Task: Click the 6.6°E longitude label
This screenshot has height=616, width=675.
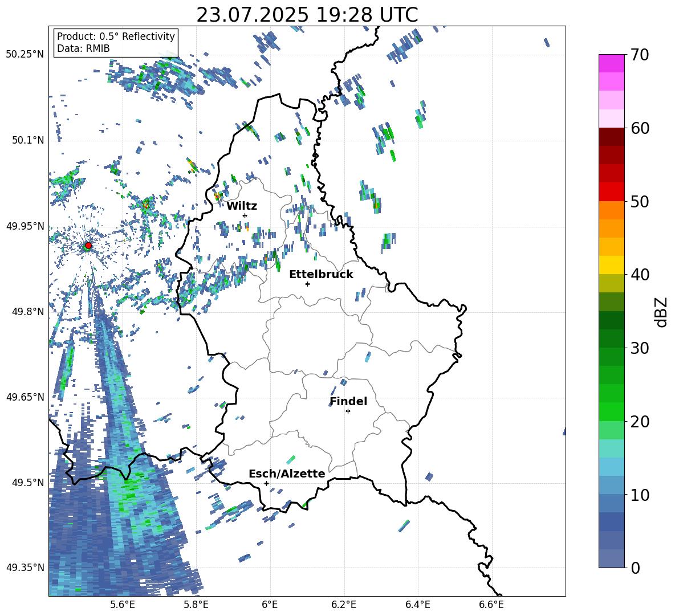Action: click(491, 605)
